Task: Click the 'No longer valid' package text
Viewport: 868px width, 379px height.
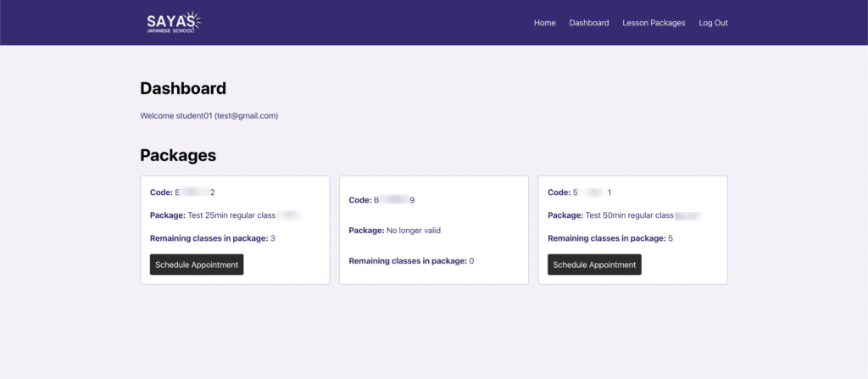Action: [413, 231]
